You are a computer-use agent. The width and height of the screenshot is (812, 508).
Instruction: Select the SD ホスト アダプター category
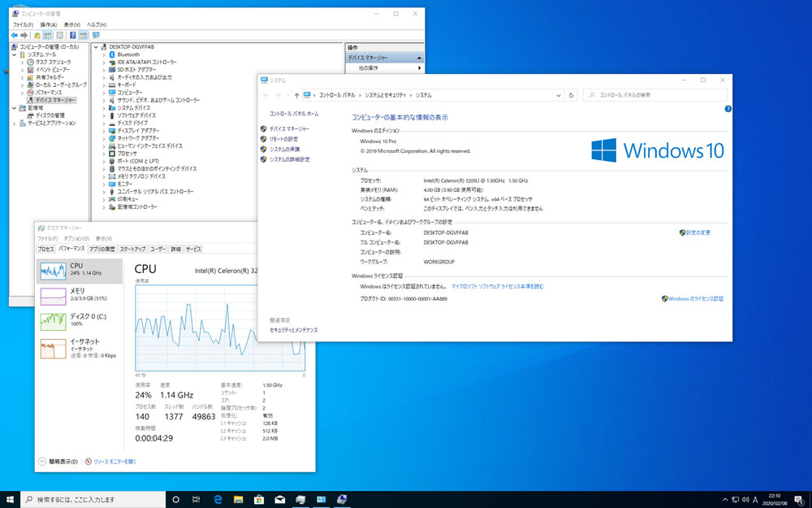click(x=136, y=69)
